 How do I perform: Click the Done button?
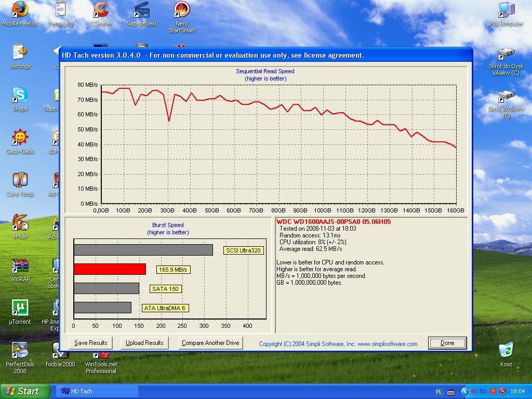pos(447,343)
